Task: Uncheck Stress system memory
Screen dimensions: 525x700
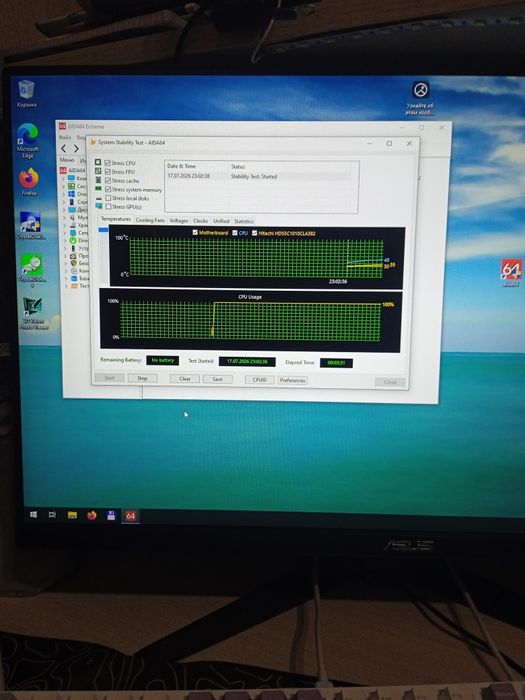Action: [x=108, y=189]
